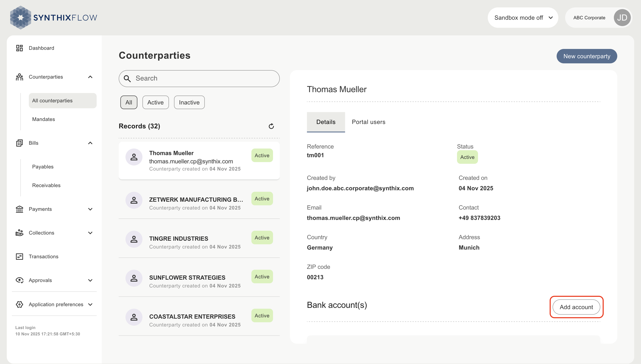
Task: Click reference value tm001
Action: pyautogui.click(x=315, y=155)
